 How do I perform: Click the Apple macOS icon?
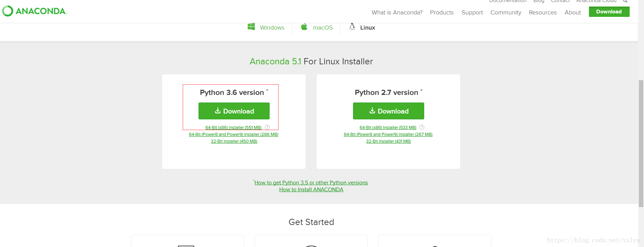(x=304, y=27)
